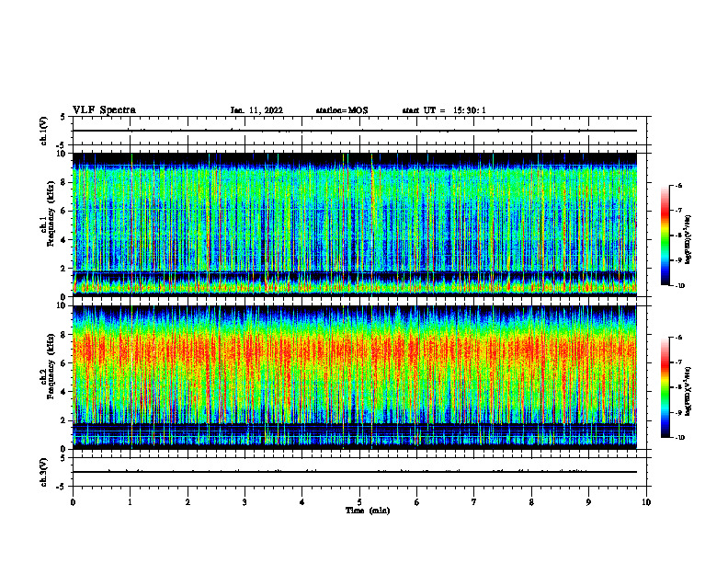Click the ch.1 spectrogram "4" kHz tick label
728x563 pixels.
coord(63,240)
